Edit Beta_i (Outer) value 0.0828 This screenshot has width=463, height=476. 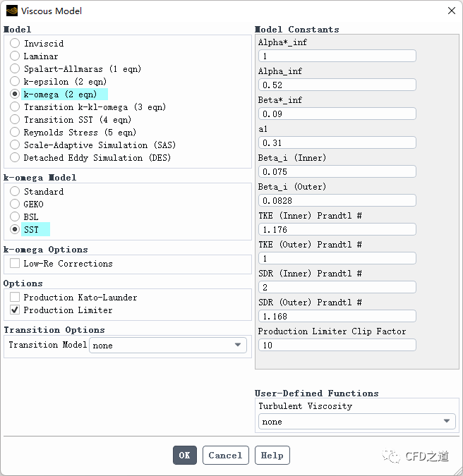[x=337, y=200]
